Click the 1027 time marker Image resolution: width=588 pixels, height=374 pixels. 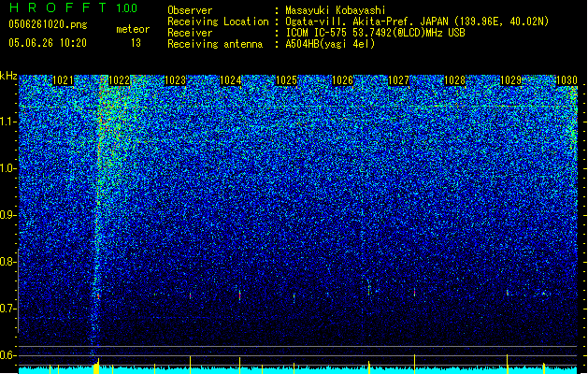(398, 80)
